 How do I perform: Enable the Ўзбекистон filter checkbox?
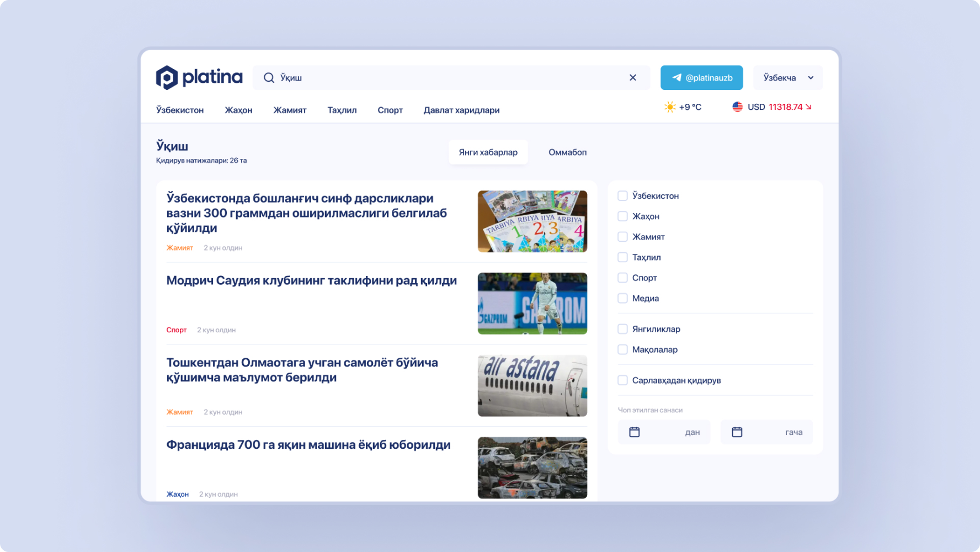(x=622, y=196)
